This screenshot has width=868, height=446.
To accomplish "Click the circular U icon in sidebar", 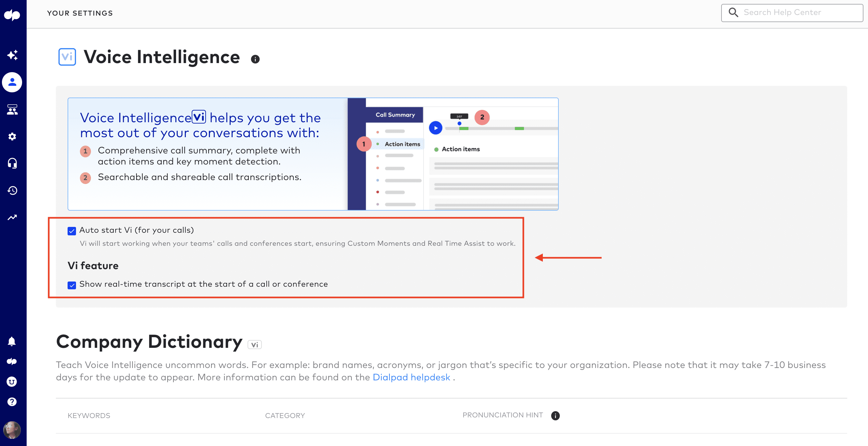I will point(12,382).
